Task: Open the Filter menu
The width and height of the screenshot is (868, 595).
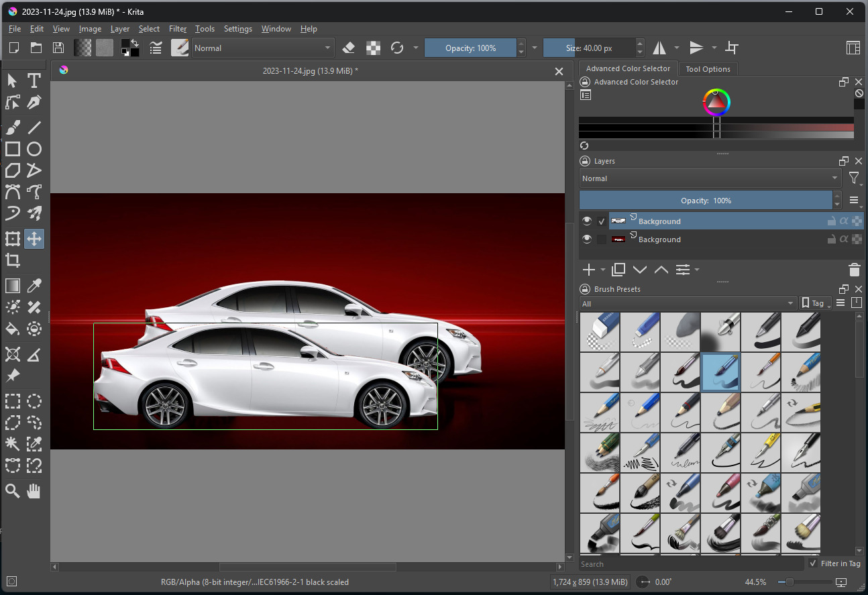Action: (178, 29)
